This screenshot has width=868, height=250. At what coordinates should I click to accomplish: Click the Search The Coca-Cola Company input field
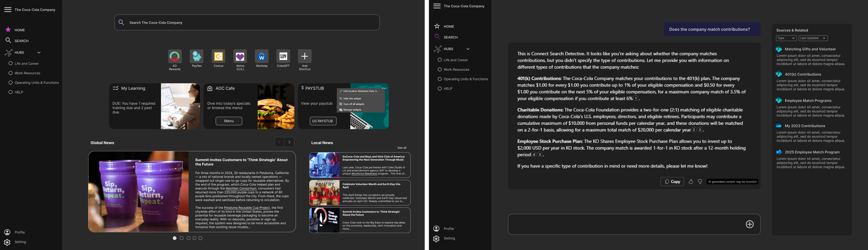pos(247,22)
